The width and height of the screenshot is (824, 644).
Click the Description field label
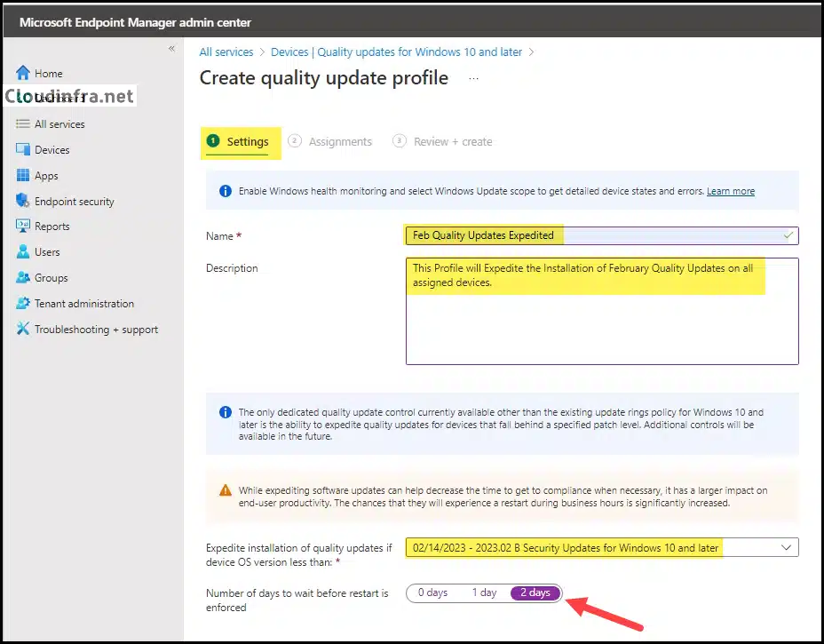pos(232,268)
